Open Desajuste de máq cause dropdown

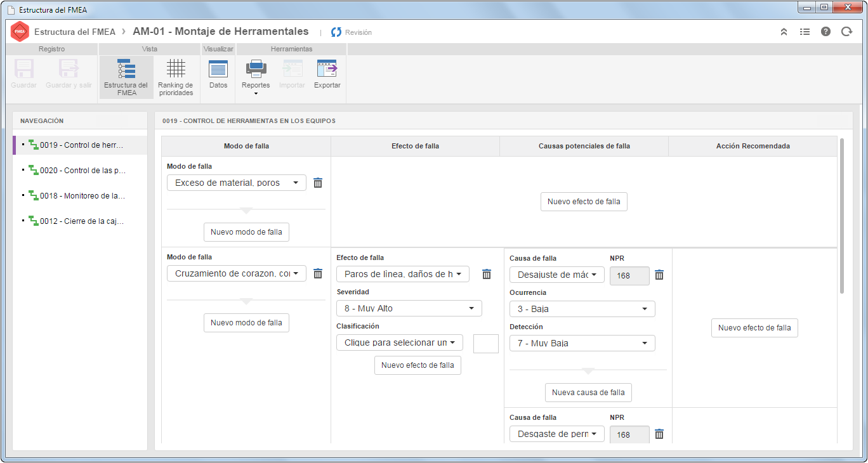pos(557,275)
